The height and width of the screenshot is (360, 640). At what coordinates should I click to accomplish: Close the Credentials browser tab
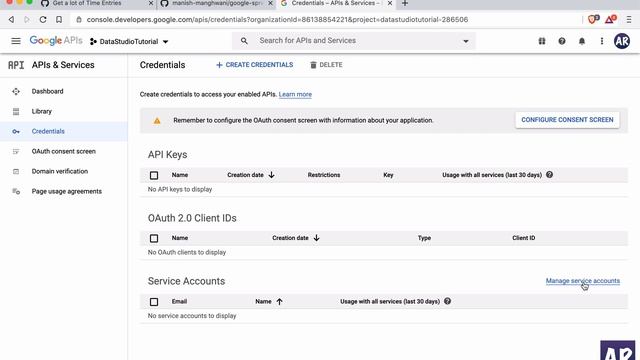coord(390,3)
